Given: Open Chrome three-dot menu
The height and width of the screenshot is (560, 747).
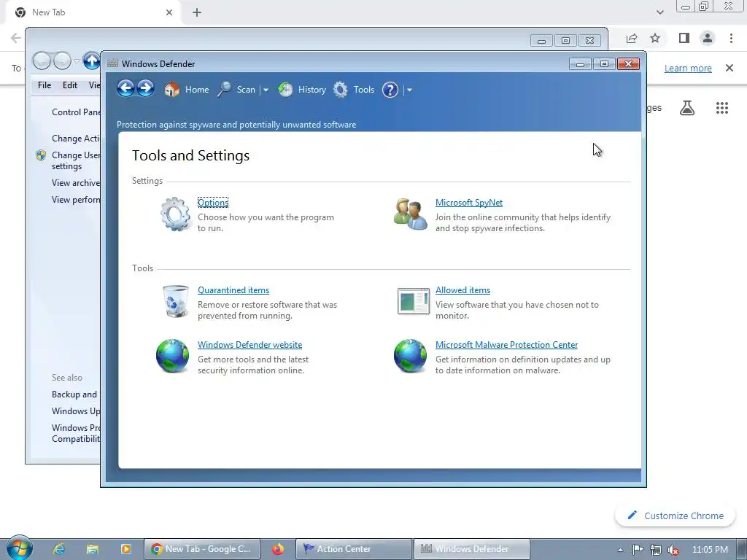Looking at the screenshot, I should (x=731, y=38).
